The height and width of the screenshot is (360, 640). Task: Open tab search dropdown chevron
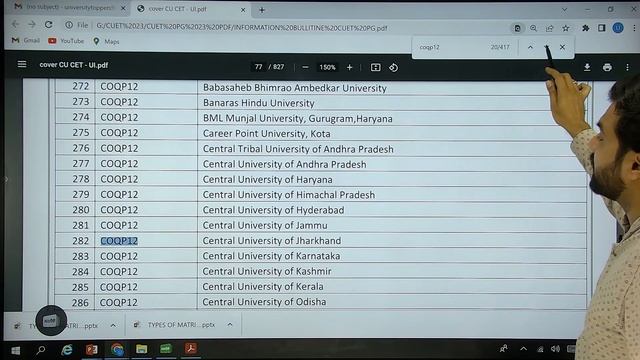pos(564,9)
